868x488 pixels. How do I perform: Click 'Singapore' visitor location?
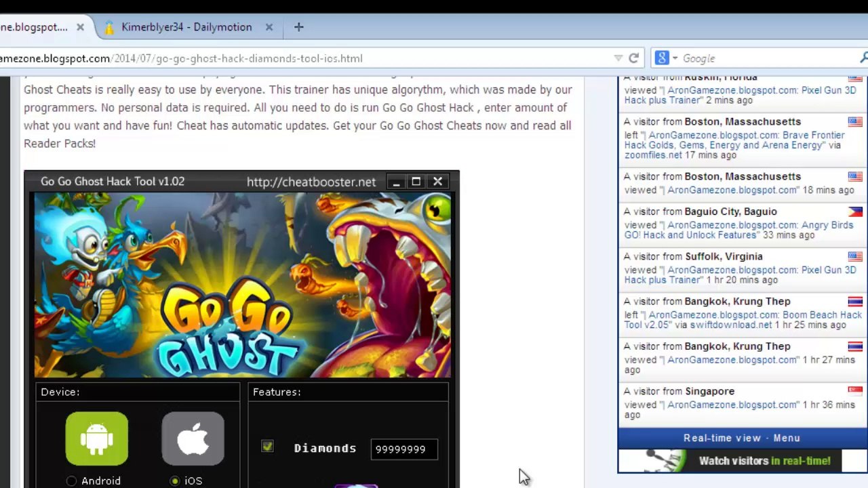click(x=709, y=391)
